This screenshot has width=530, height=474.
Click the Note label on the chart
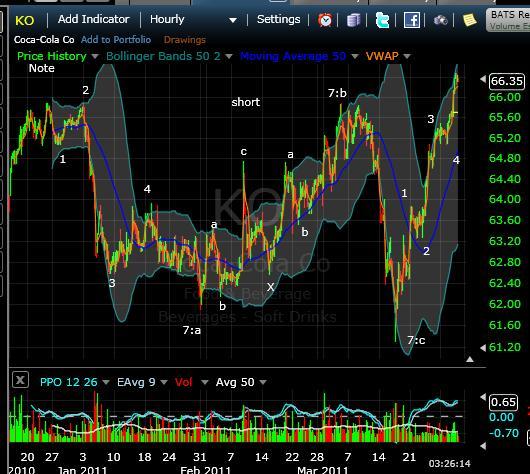(42, 68)
